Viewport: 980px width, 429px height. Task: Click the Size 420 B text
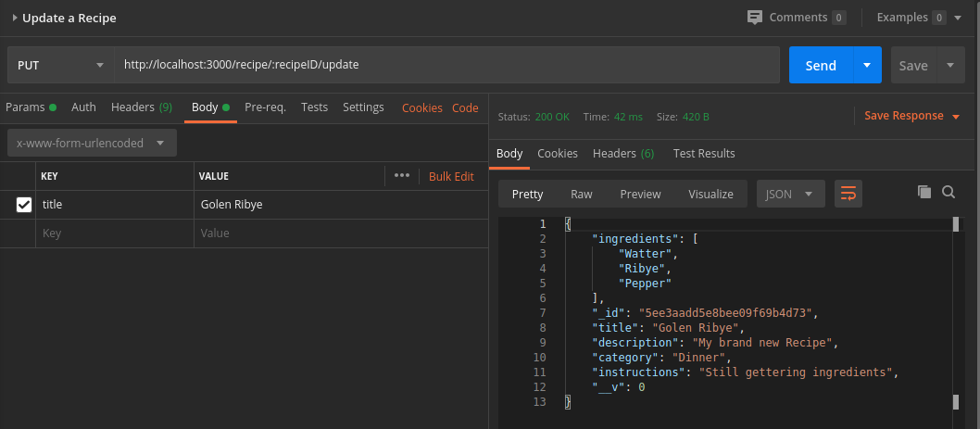[x=683, y=117]
